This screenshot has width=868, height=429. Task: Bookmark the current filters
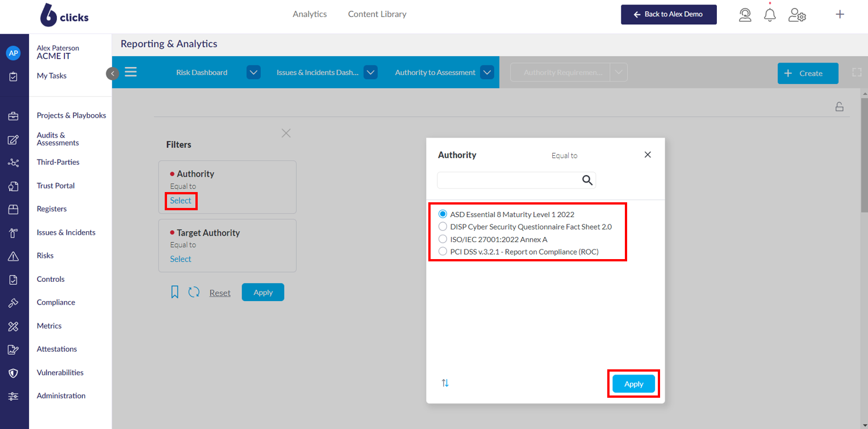[174, 291]
